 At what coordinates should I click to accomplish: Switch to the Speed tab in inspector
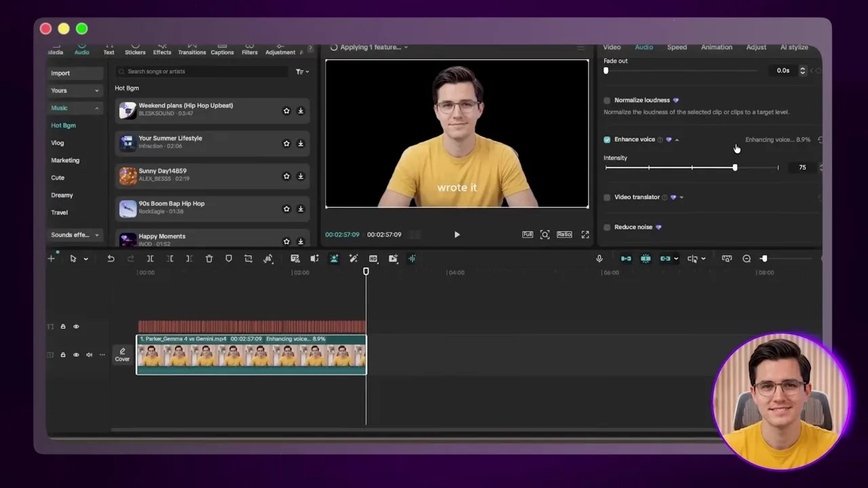(x=677, y=47)
